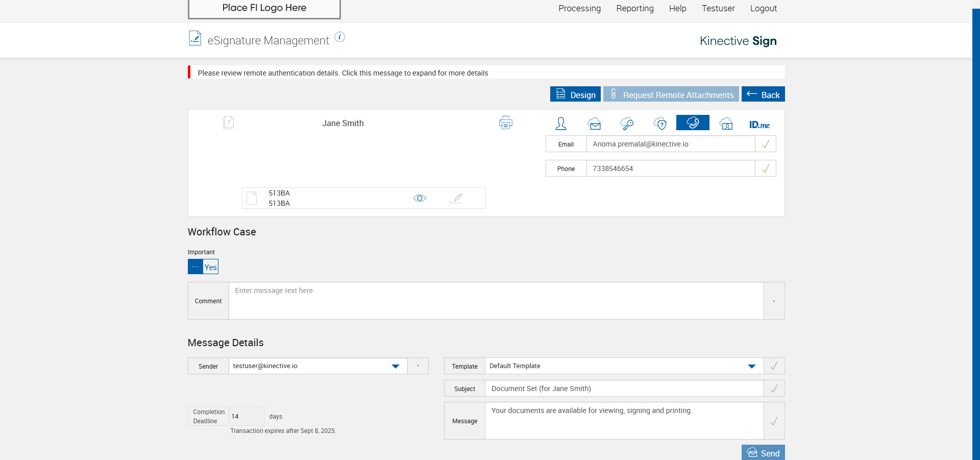Image resolution: width=980 pixels, height=460 pixels.
Task: Select the cloud key password authentication icon
Action: [x=627, y=124]
